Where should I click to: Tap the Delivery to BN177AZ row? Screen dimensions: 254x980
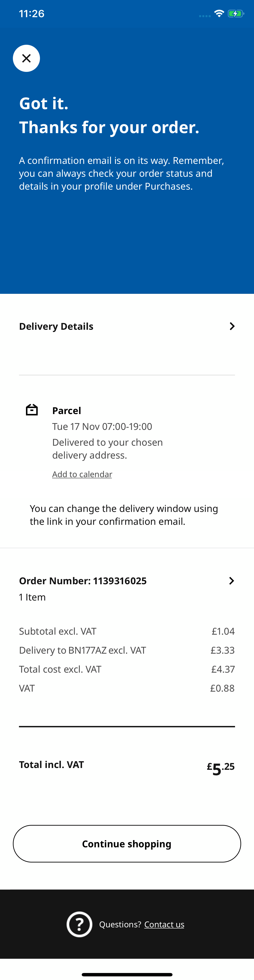point(127,650)
